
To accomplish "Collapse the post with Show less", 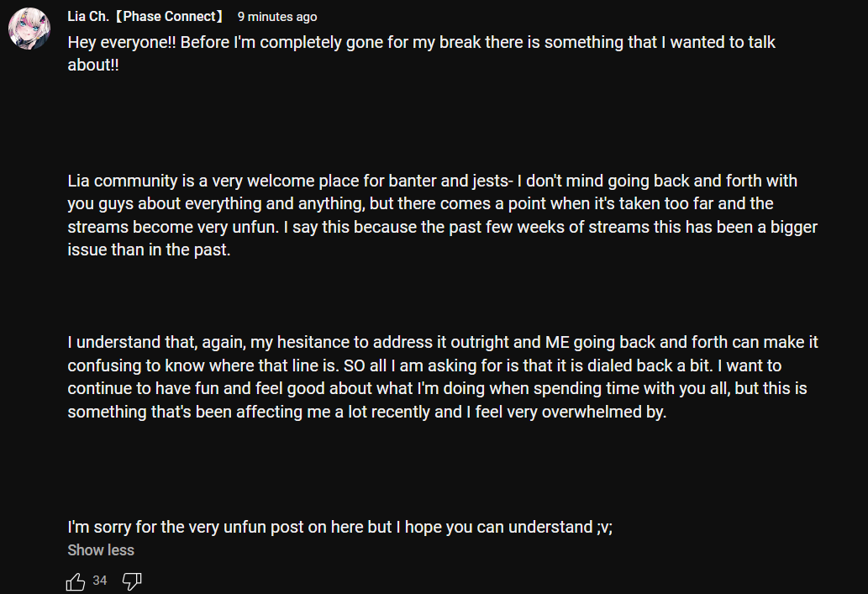I will (x=101, y=550).
